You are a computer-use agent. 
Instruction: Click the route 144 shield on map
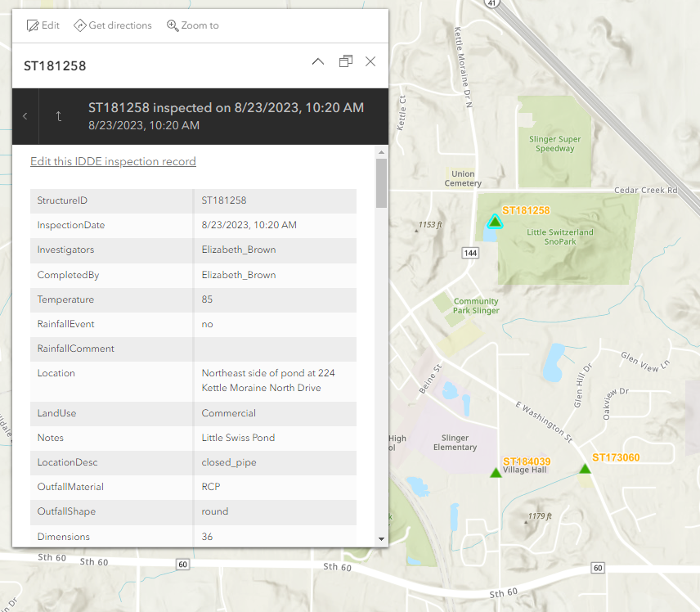470,254
